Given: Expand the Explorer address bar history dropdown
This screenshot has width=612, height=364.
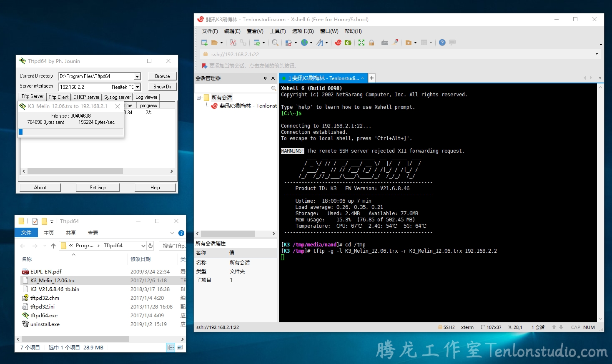Looking at the screenshot, I should point(143,246).
